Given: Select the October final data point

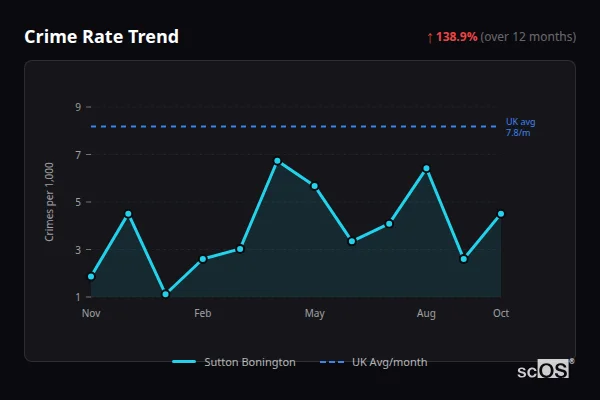Looking at the screenshot, I should pos(501,214).
